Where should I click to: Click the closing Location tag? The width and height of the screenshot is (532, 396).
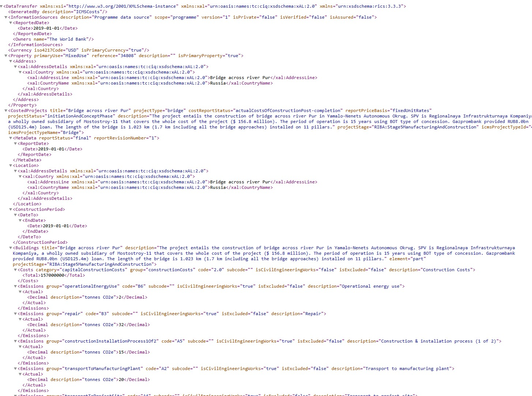(x=27, y=204)
